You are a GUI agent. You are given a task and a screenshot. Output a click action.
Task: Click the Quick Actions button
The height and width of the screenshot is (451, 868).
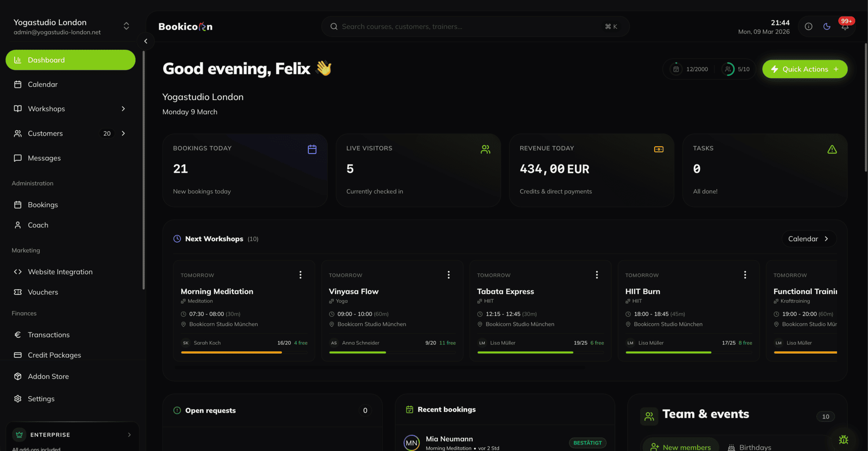[x=804, y=69]
